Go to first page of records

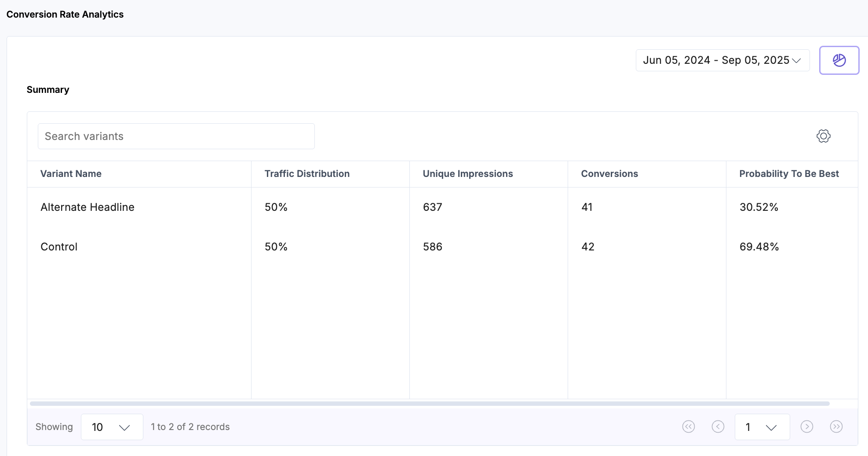688,427
